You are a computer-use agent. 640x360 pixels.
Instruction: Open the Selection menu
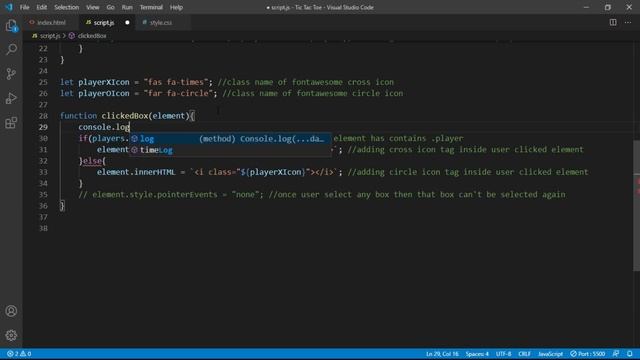[67, 7]
